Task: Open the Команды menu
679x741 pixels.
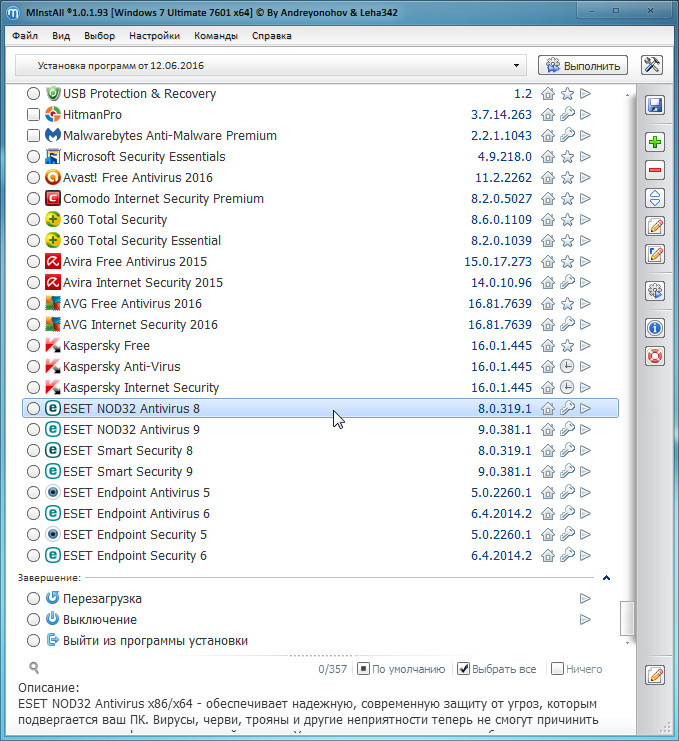Action: pos(216,36)
